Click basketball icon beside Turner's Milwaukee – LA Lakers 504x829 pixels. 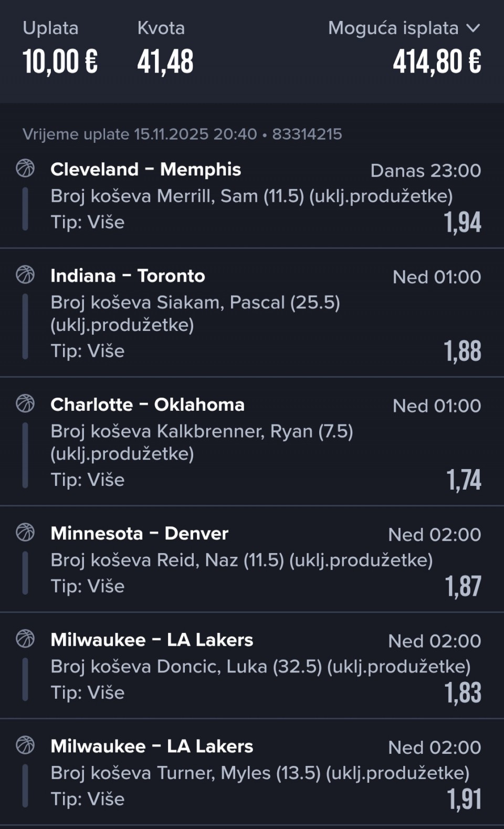25,745
